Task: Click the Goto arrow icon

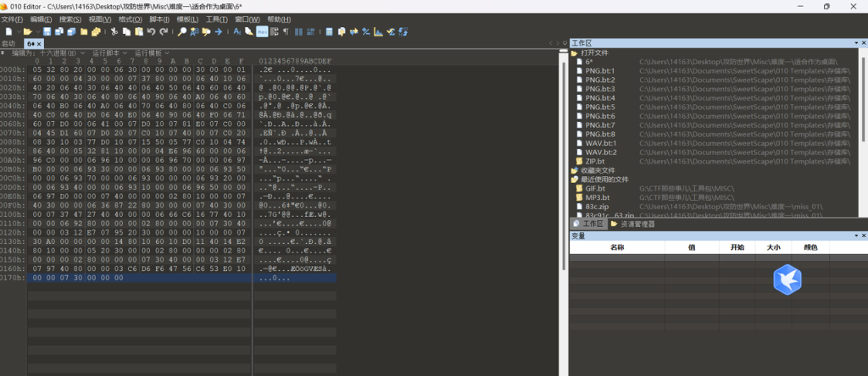Action: [219, 32]
